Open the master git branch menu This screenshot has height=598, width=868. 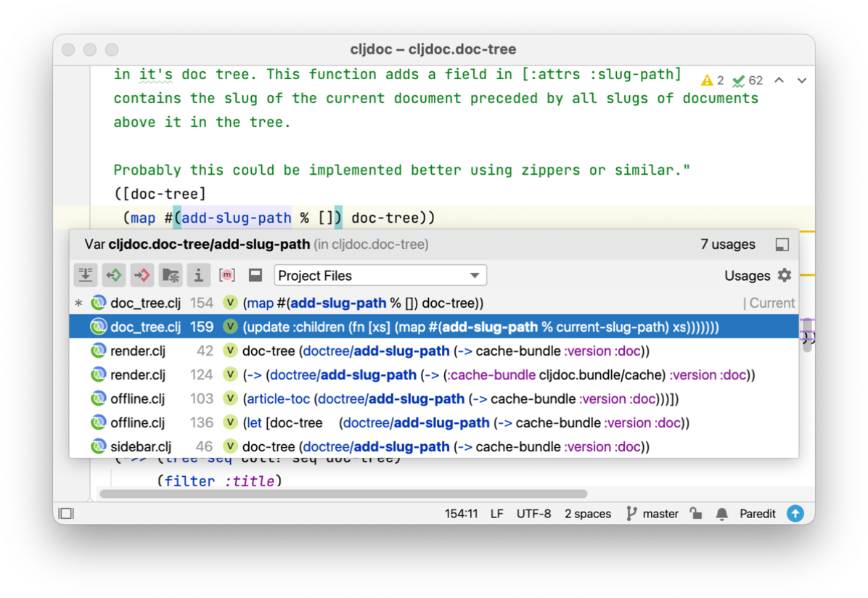pos(652,513)
